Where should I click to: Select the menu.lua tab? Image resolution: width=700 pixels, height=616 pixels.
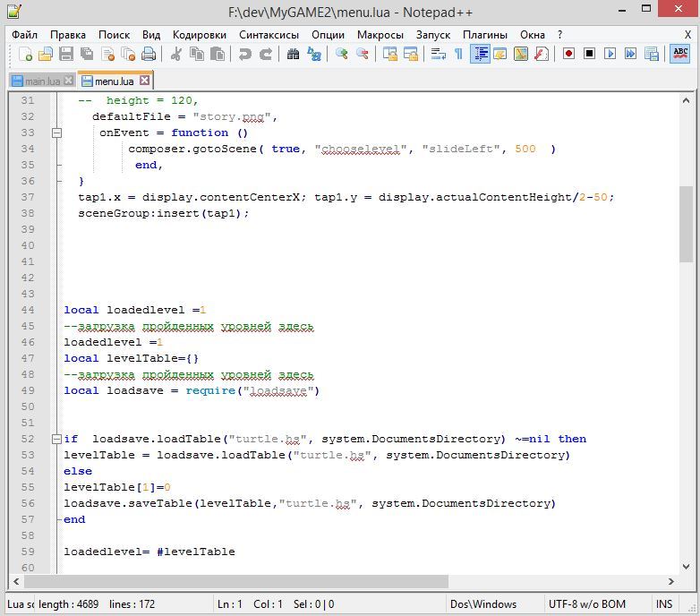click(115, 81)
